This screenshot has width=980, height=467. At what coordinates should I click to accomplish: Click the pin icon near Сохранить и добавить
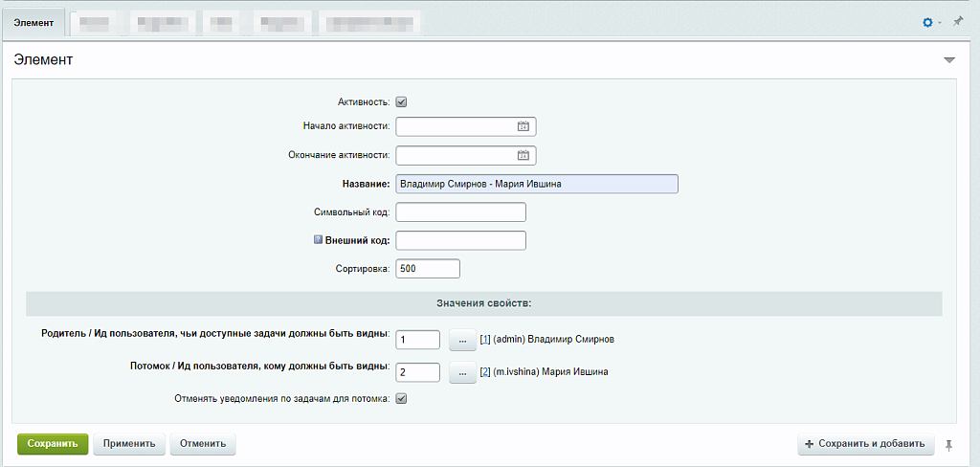948,444
